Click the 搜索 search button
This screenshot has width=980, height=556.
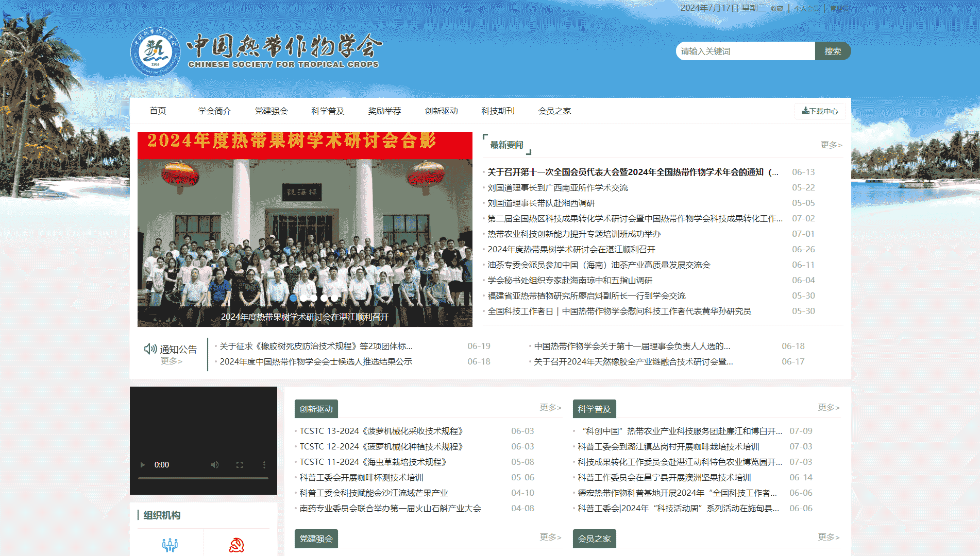pyautogui.click(x=833, y=51)
